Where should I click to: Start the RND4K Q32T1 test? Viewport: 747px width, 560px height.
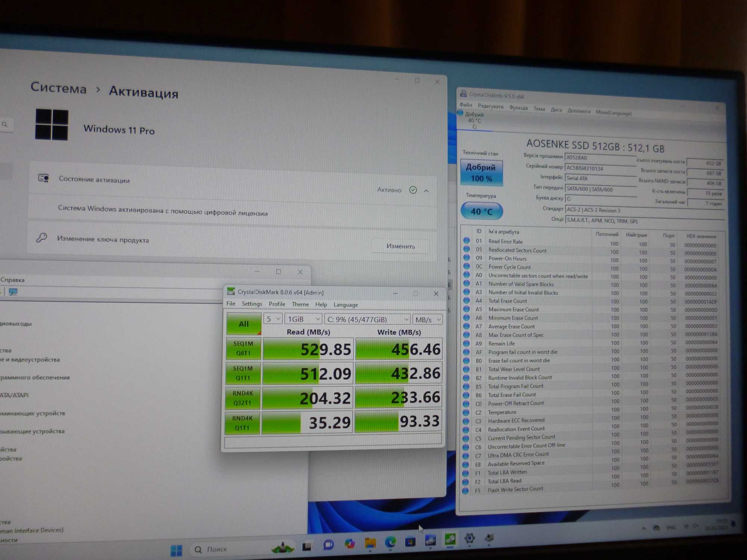[x=243, y=398]
